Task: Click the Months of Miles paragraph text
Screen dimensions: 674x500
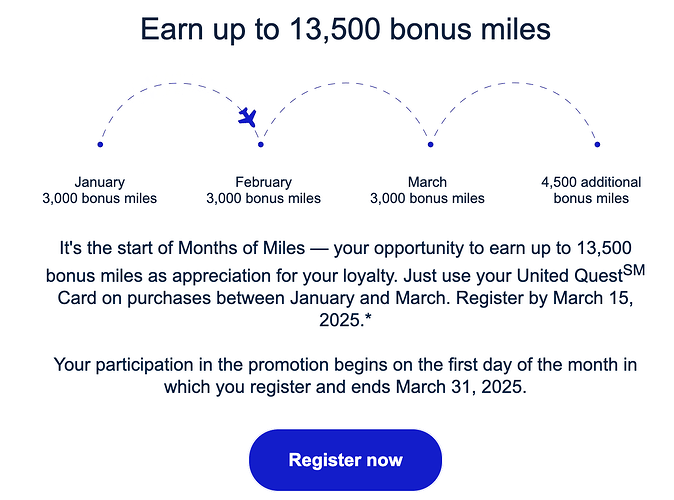Action: (346, 284)
